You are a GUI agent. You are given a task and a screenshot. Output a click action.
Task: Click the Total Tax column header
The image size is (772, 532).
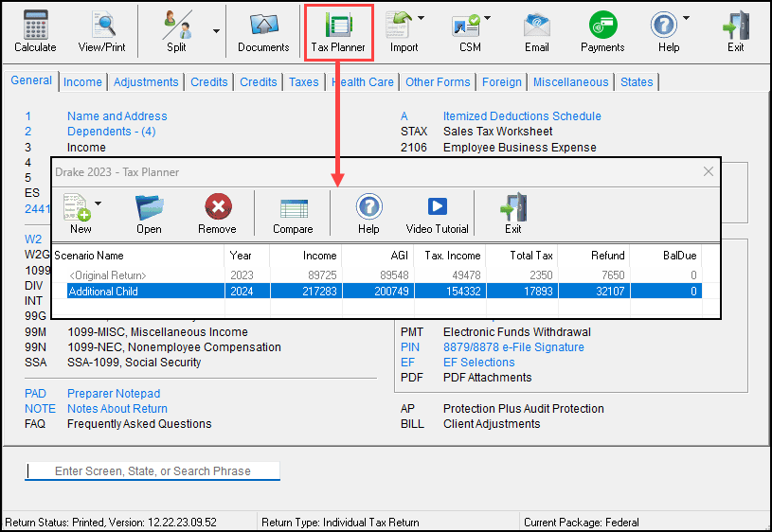pos(522,256)
